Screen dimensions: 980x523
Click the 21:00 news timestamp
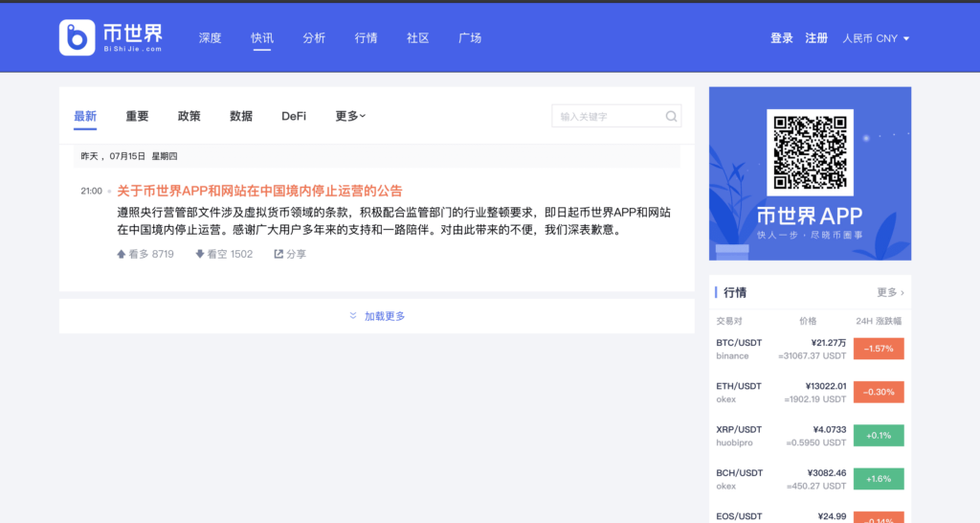click(91, 191)
